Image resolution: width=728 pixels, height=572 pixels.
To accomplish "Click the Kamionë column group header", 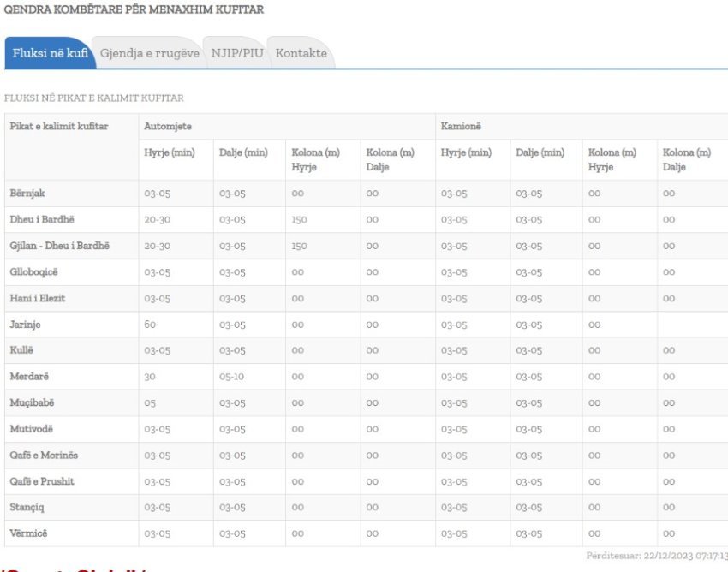I will pos(460,127).
